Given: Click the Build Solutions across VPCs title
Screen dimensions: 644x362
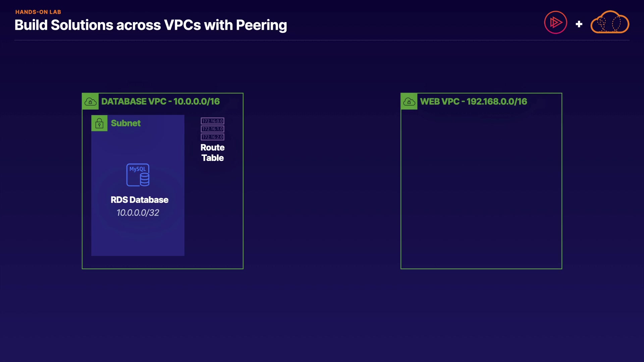Looking at the screenshot, I should tap(151, 25).
